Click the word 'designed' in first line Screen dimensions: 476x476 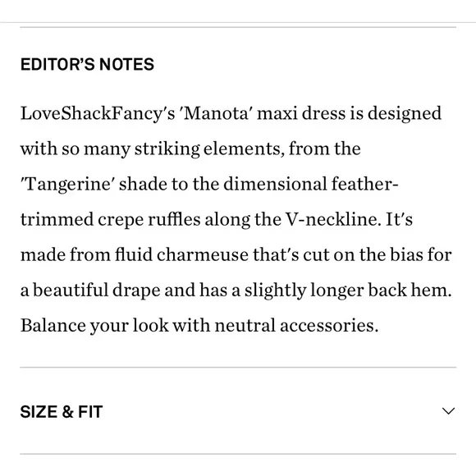click(x=405, y=114)
